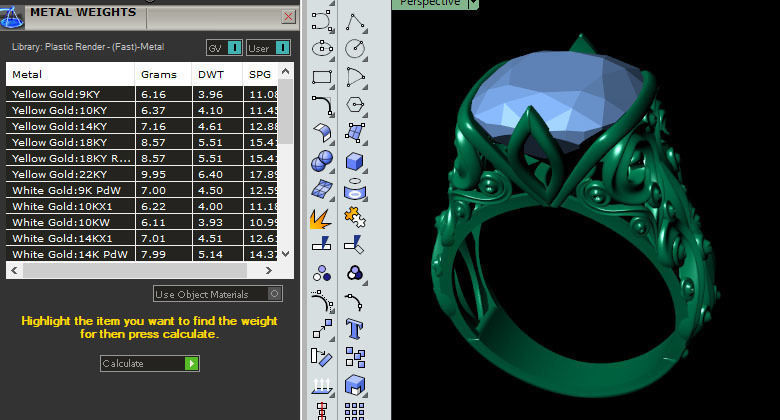Screen dimensions: 780x420
Task: Select the Polygon hexagon tool
Action: click(355, 105)
